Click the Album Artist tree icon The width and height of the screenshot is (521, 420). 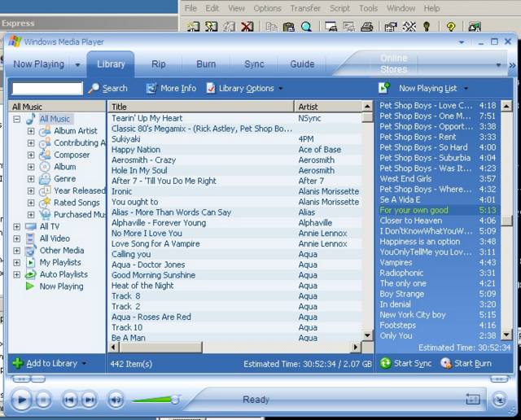click(x=45, y=131)
